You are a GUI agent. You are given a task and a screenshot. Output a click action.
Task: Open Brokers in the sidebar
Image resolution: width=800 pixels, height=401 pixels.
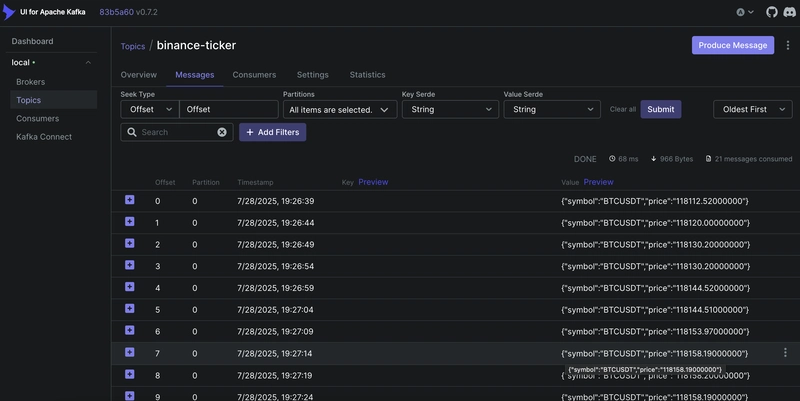click(x=31, y=82)
